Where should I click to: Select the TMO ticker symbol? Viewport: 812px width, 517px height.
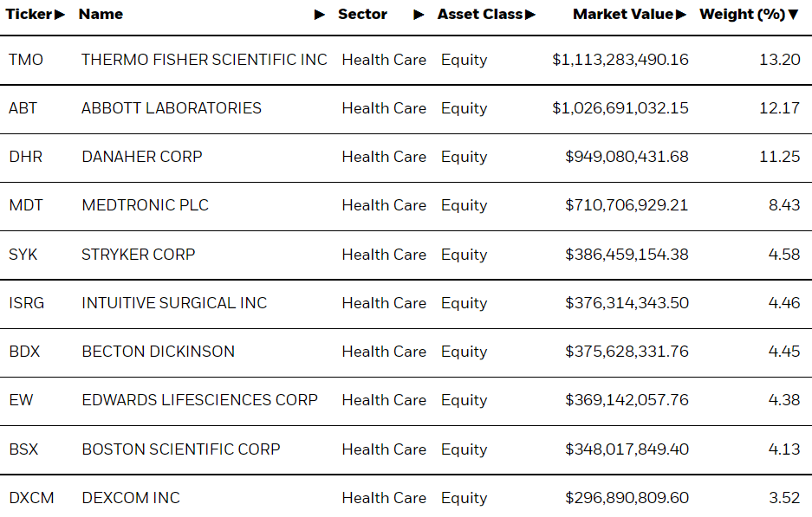(x=24, y=60)
